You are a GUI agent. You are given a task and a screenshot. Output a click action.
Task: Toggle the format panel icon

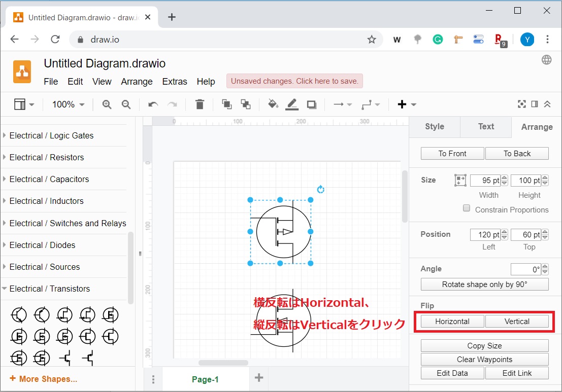click(535, 104)
